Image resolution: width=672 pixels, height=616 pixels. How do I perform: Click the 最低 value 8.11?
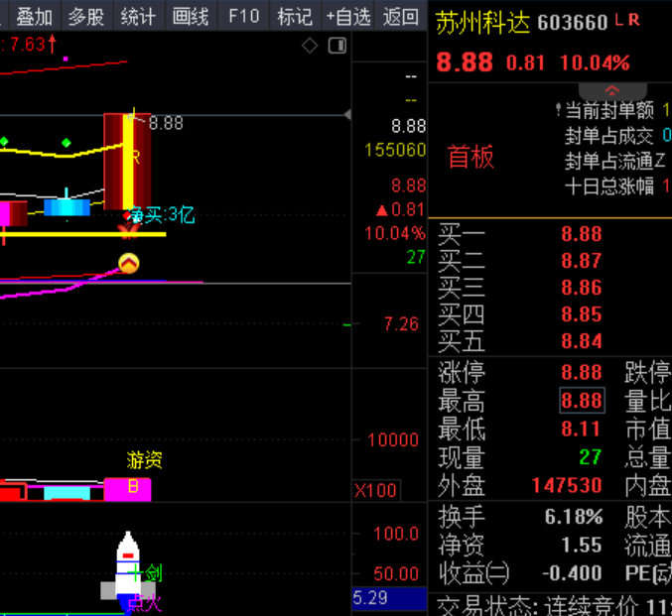coord(581,429)
